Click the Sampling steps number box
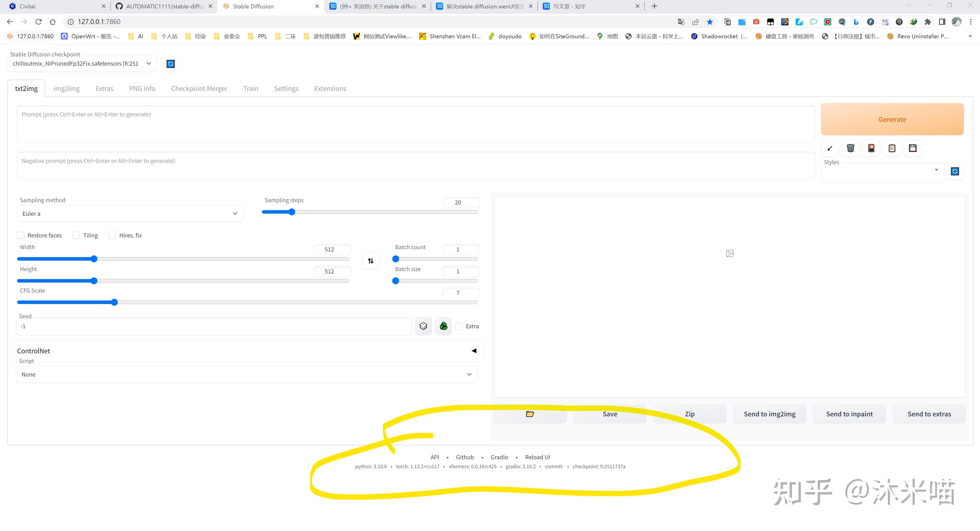This screenshot has height=531, width=980. pyautogui.click(x=461, y=202)
